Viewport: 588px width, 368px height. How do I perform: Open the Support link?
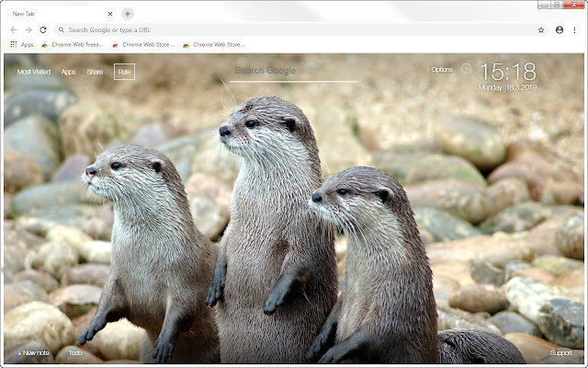point(561,352)
